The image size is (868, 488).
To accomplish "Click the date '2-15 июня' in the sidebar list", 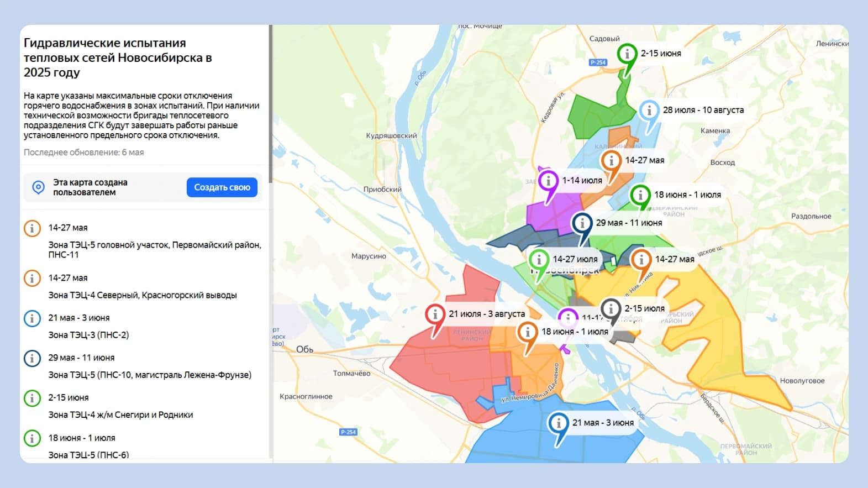I will [69, 397].
